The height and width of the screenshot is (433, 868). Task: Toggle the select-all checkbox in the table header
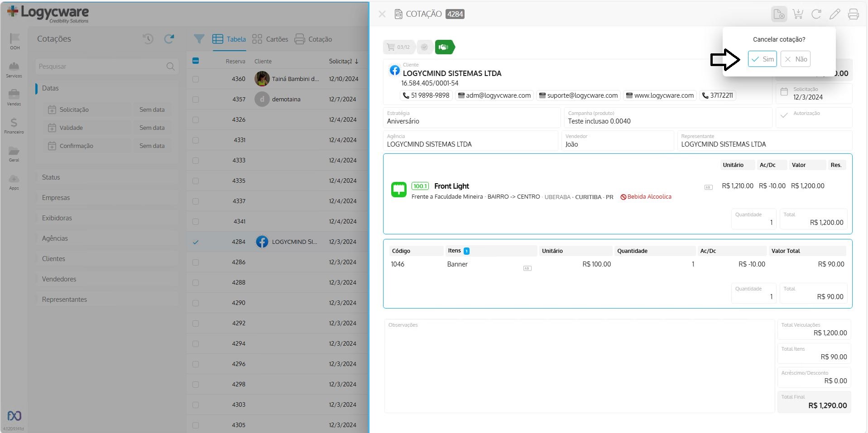[x=196, y=61]
